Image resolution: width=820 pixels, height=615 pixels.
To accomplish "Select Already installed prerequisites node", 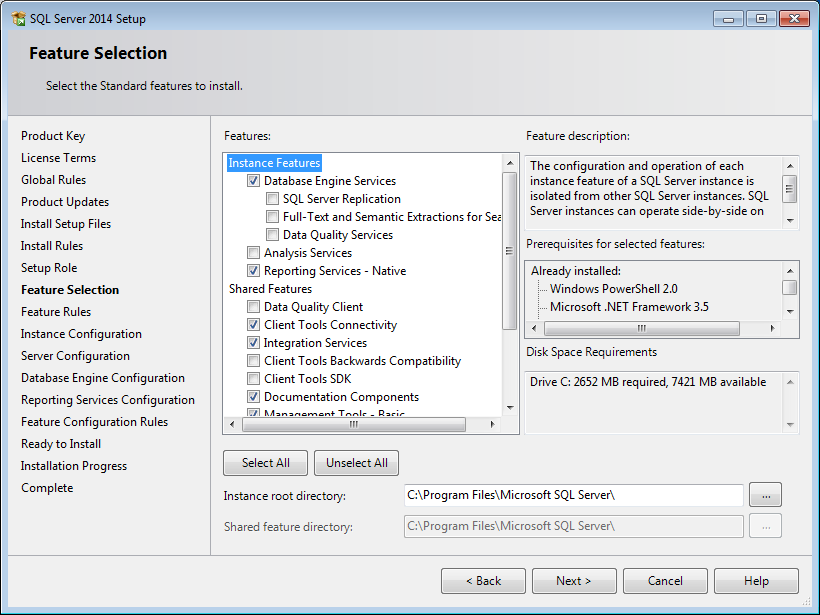I will click(576, 271).
